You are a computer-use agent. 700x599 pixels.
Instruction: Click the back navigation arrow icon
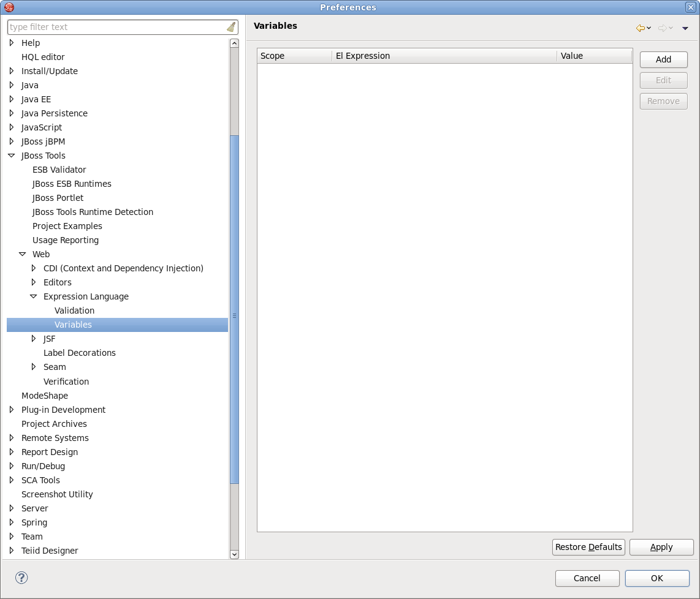[x=641, y=28]
